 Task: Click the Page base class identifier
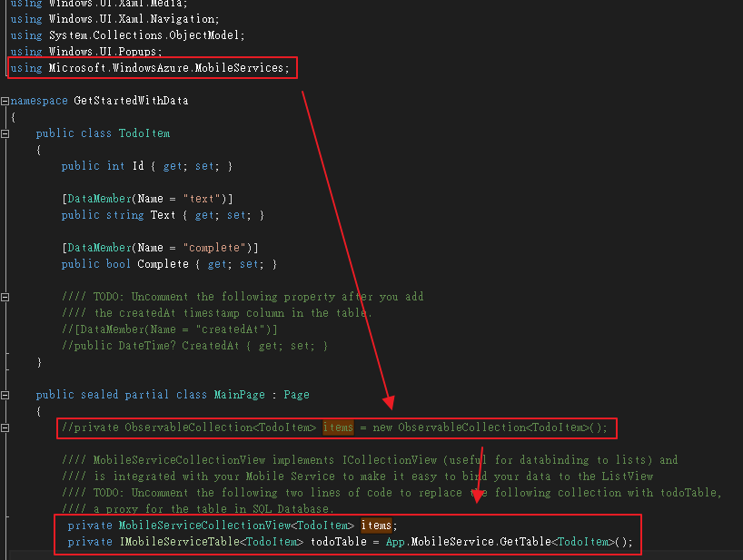click(296, 395)
